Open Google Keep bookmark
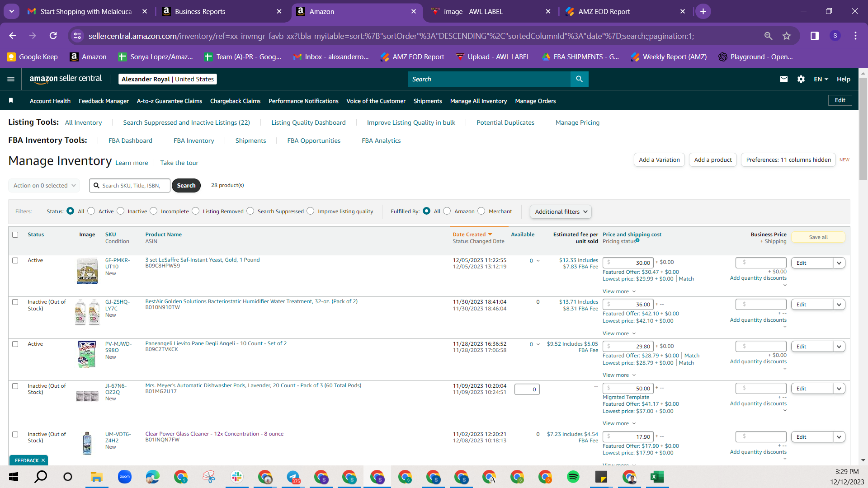The image size is (868, 488). tap(33, 57)
